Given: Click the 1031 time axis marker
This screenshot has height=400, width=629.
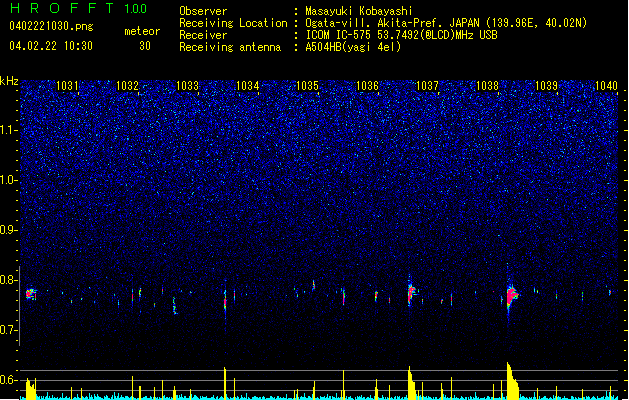Looking at the screenshot, I should (x=67, y=86).
